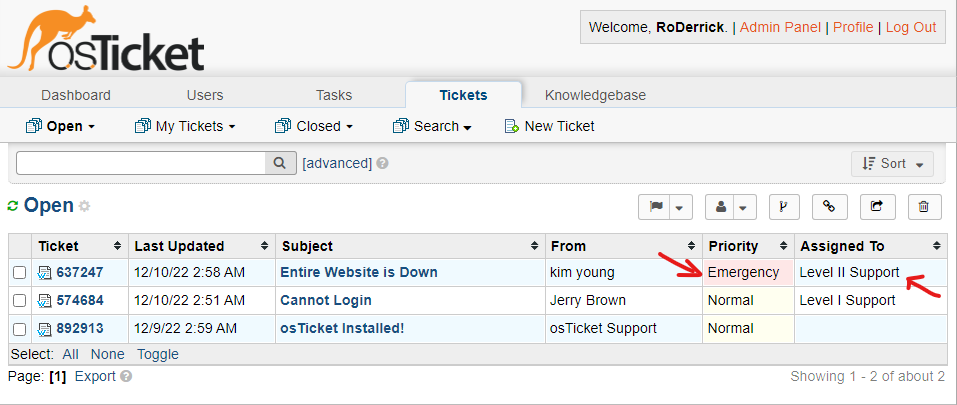Open ticket subject Entire Website is Down
The width and height of the screenshot is (957, 405).
click(x=358, y=272)
